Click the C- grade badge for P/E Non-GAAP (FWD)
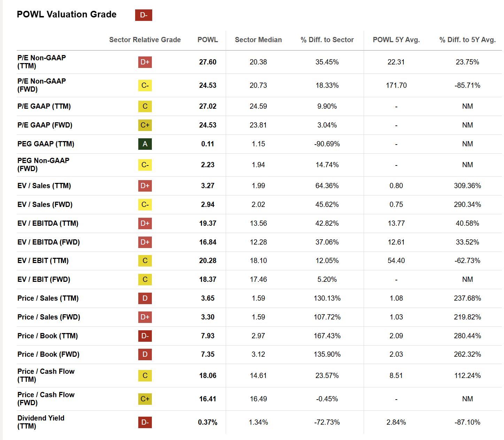This screenshot has width=504, height=440. 145,85
